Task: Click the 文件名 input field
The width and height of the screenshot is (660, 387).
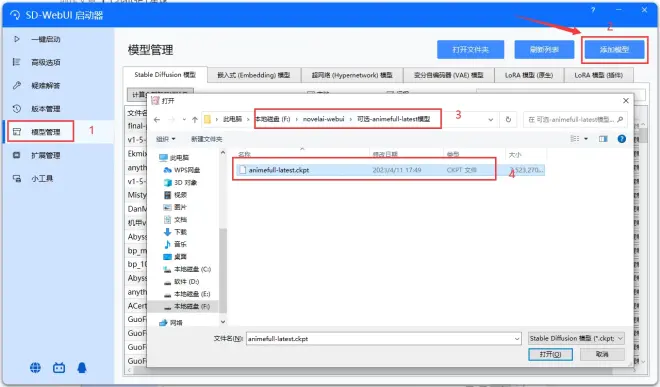Action: 383,339
